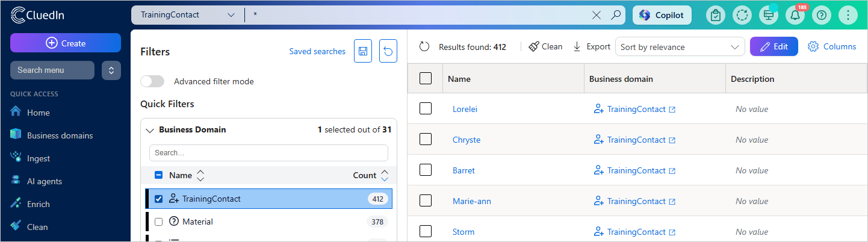Save current search with disk icon
The image size is (868, 242).
[x=363, y=51]
